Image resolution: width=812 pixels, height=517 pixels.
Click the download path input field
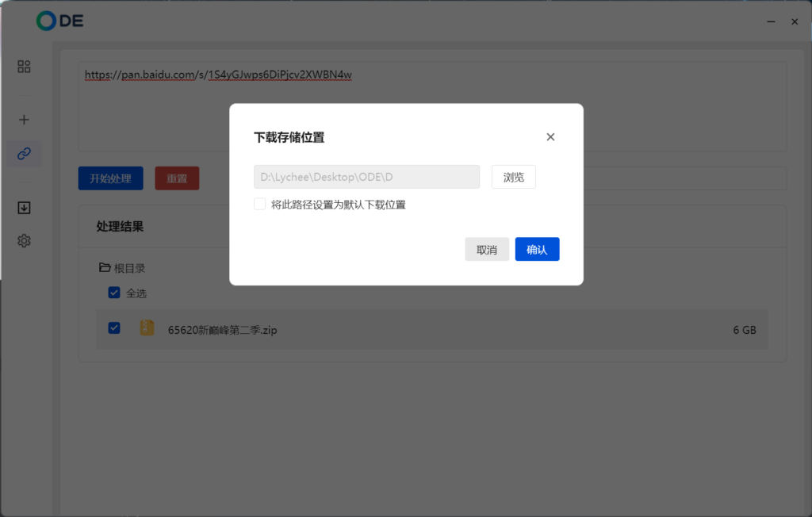tap(366, 177)
